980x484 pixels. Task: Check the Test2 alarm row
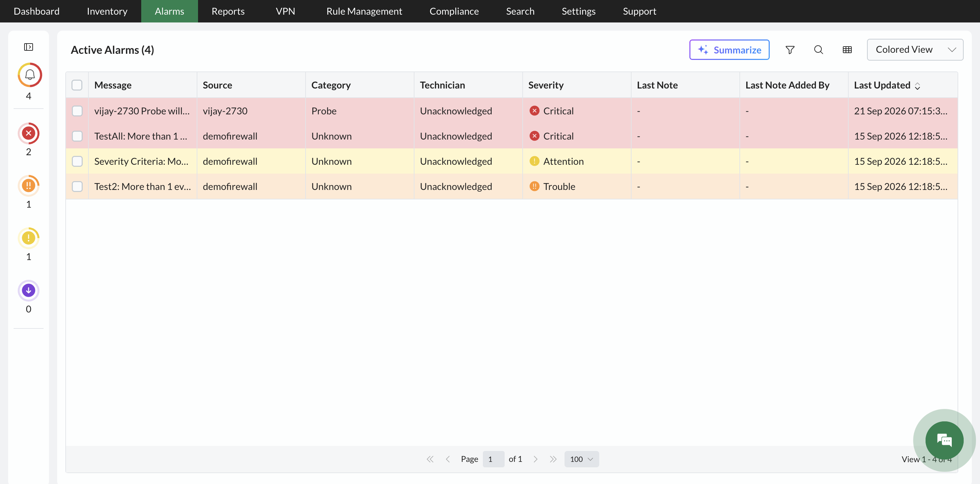(77, 186)
